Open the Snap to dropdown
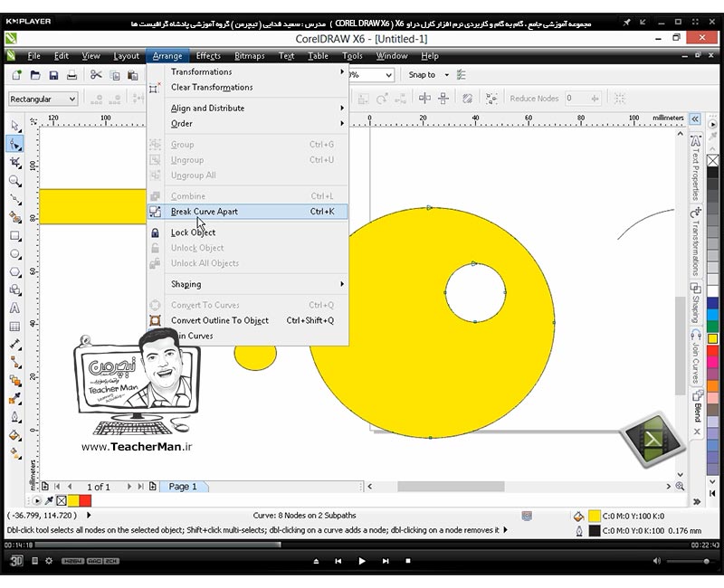 tap(446, 75)
